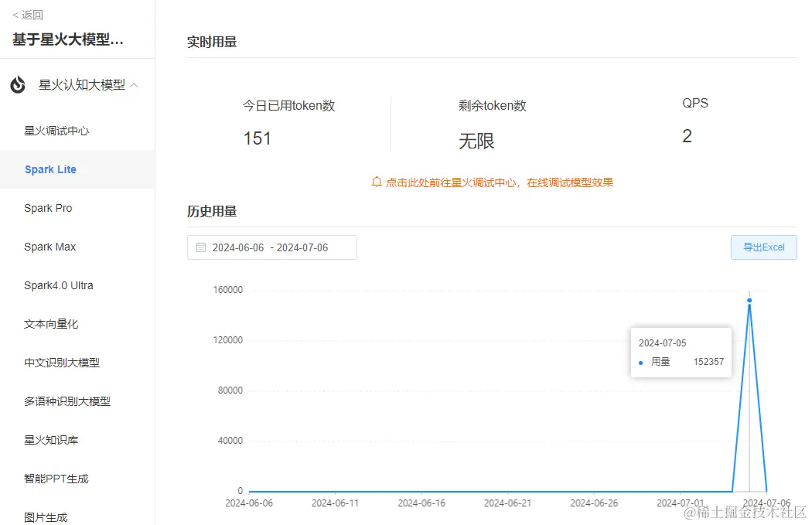This screenshot has width=812, height=525.
Task: Click the project title 基于星火大模型...
Action: [x=68, y=39]
